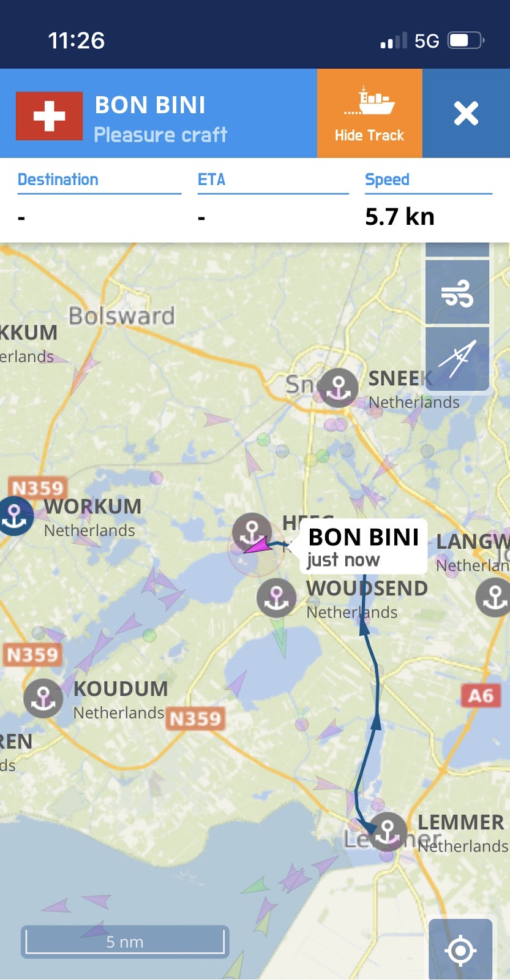Select the blue Workum port anchor icon

point(15,516)
